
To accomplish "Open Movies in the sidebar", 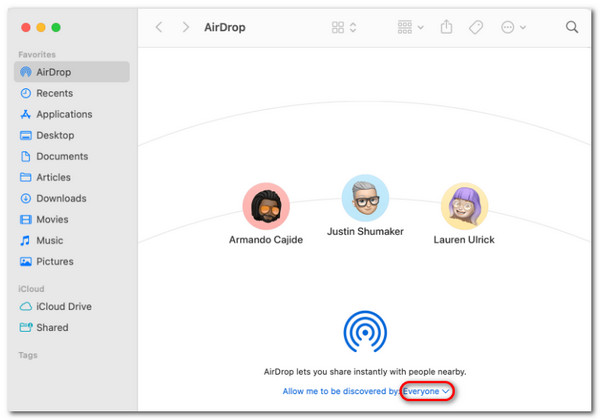I will pos(52,219).
